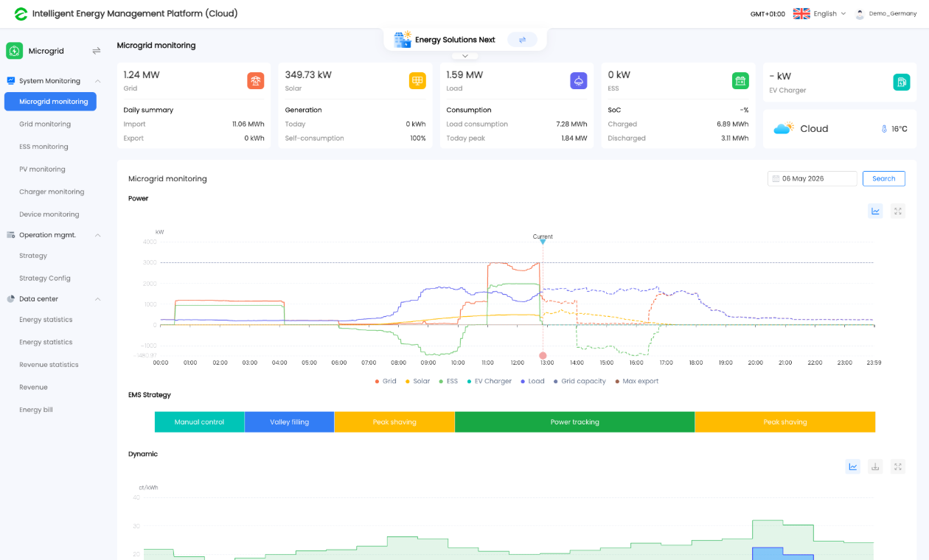Click the 6.89 MWh charged value
This screenshot has height=560, width=929.
pyautogui.click(x=733, y=125)
